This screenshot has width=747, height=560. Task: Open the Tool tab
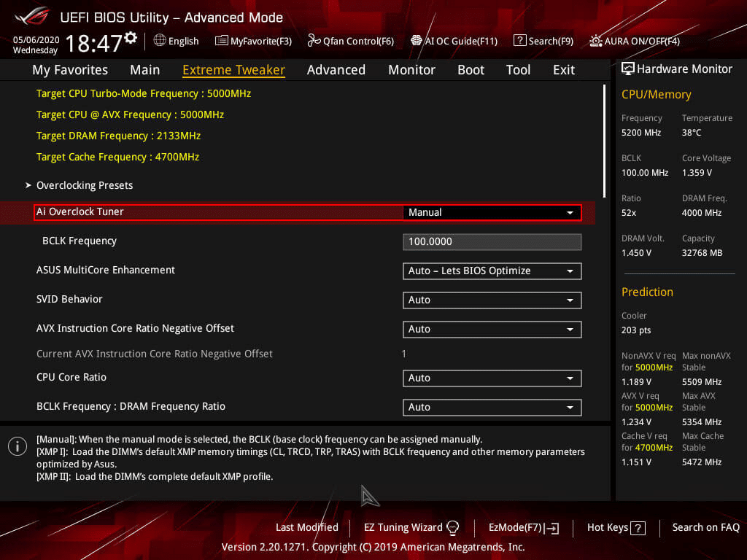point(518,70)
